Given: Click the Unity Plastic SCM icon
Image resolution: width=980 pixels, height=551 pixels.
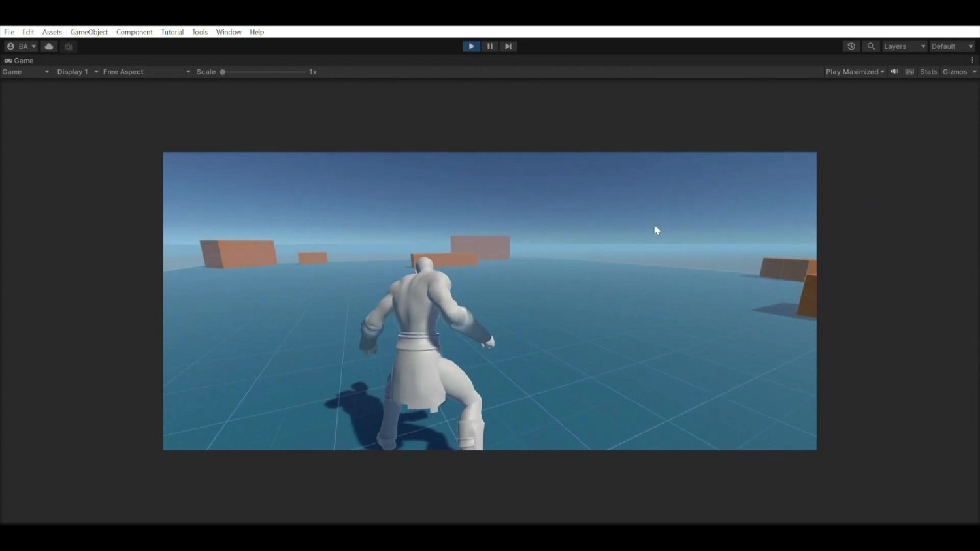Looking at the screenshot, I should click(x=69, y=46).
